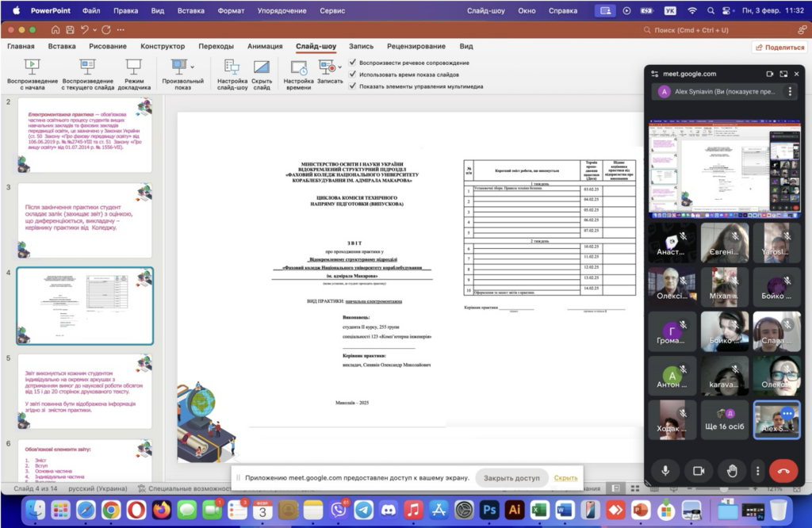Screen dimensions: 812x528
Task: Click the Wi-Fi icon in the menu bar
Action: [x=692, y=10]
